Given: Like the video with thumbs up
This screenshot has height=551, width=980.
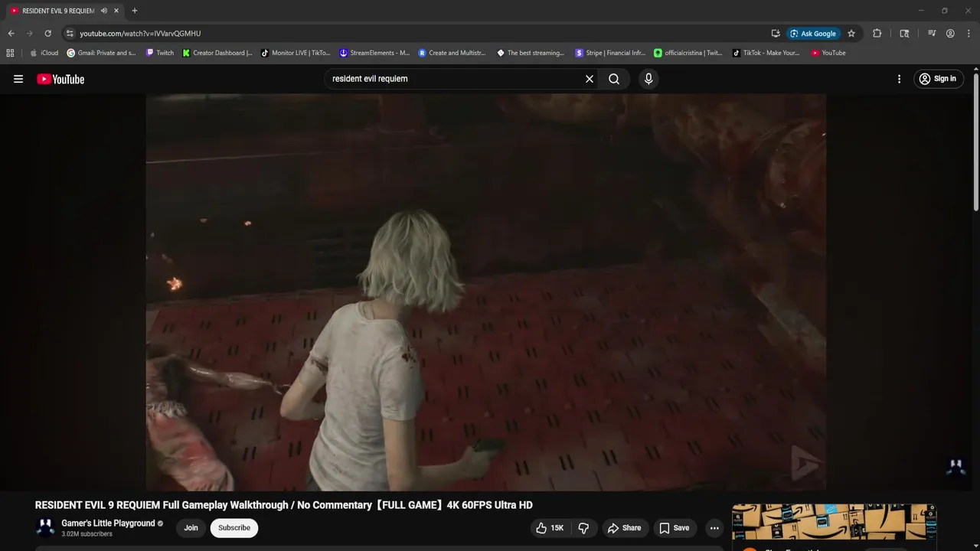Looking at the screenshot, I should 550,528.
